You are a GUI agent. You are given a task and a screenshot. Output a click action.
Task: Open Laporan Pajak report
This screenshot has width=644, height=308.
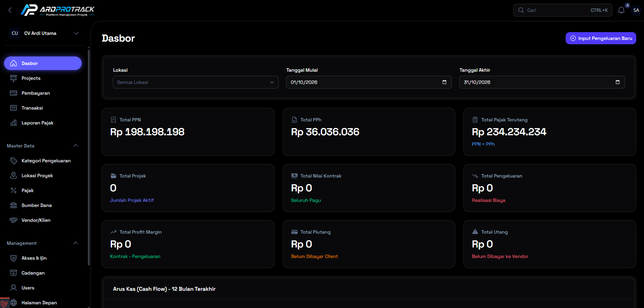pos(43,123)
